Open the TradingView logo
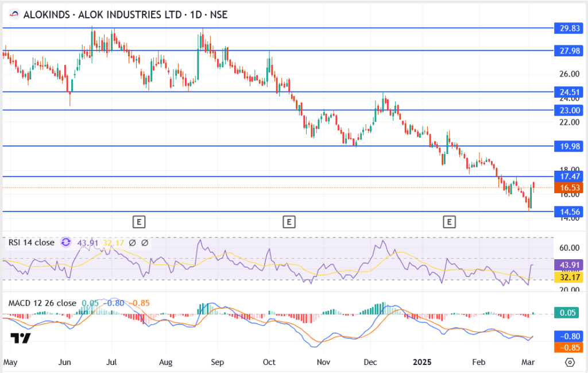This screenshot has height=373, width=588. pyautogui.click(x=21, y=338)
